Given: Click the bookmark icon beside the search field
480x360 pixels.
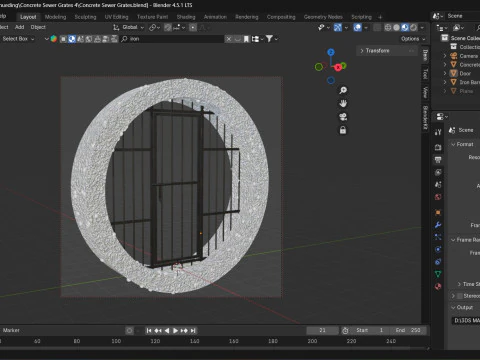Looking at the screenshot, I should click(246, 39).
